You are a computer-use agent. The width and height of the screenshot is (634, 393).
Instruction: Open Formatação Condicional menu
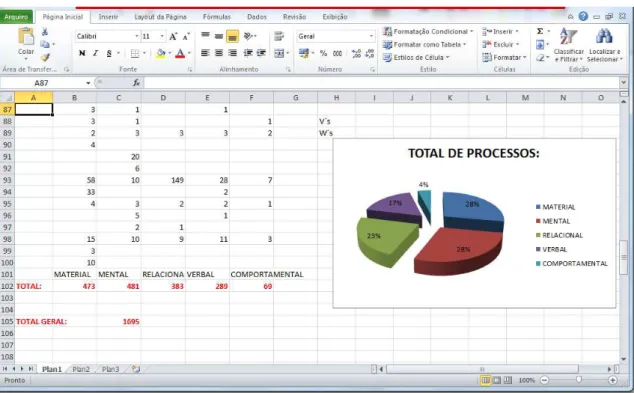pos(428,31)
